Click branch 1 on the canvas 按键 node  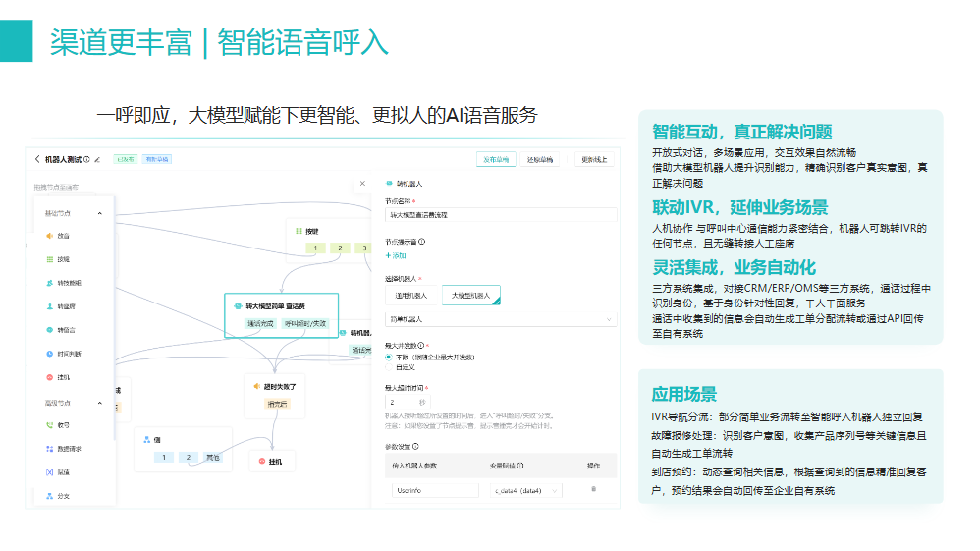coord(315,248)
